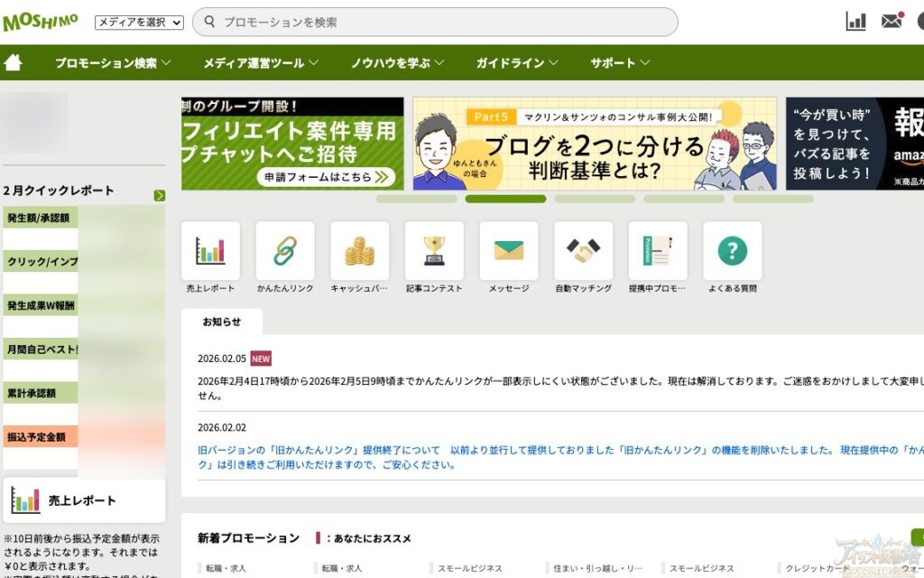Open the サポート navigation menu

[x=620, y=63]
